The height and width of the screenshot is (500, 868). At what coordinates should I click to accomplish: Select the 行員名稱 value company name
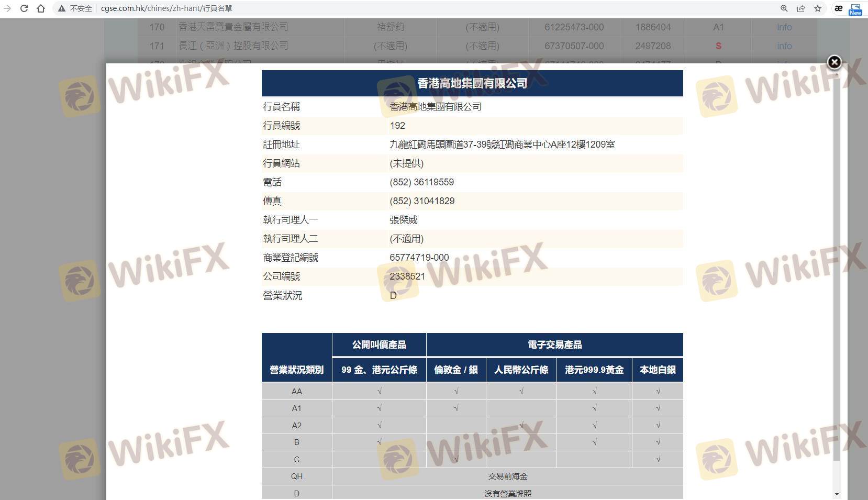[x=436, y=107]
